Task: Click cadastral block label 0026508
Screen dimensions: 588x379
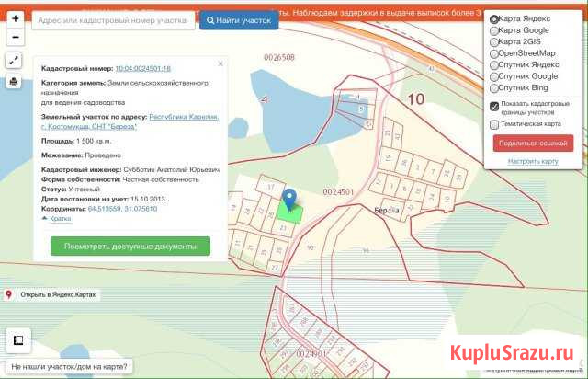Action: click(x=279, y=57)
